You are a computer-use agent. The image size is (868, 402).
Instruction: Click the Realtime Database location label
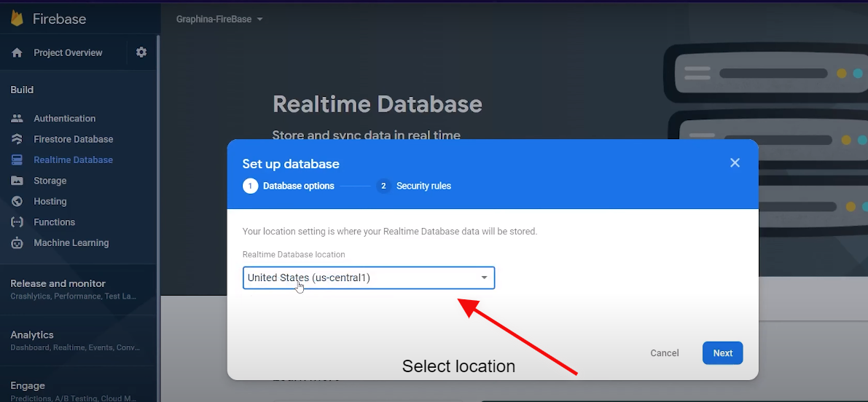coord(294,254)
